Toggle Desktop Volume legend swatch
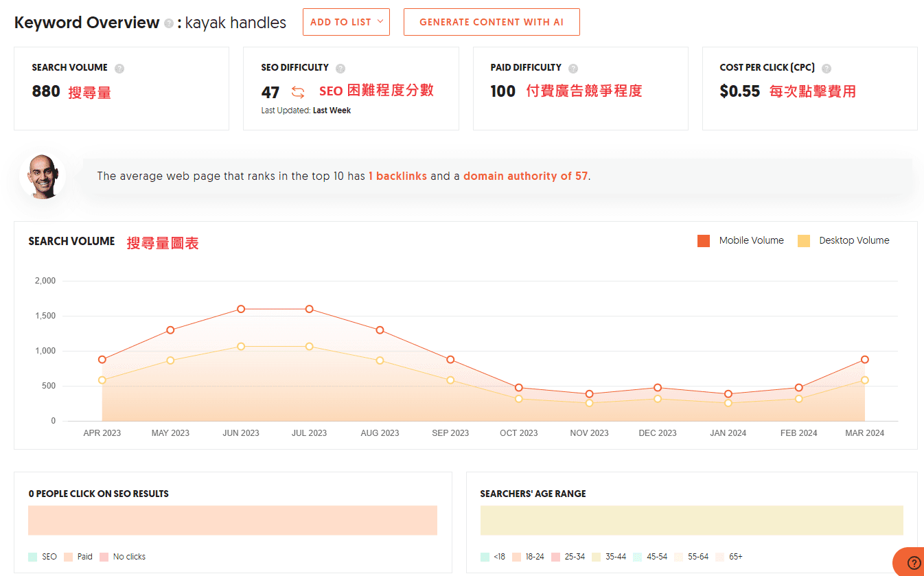924x576 pixels. point(804,241)
